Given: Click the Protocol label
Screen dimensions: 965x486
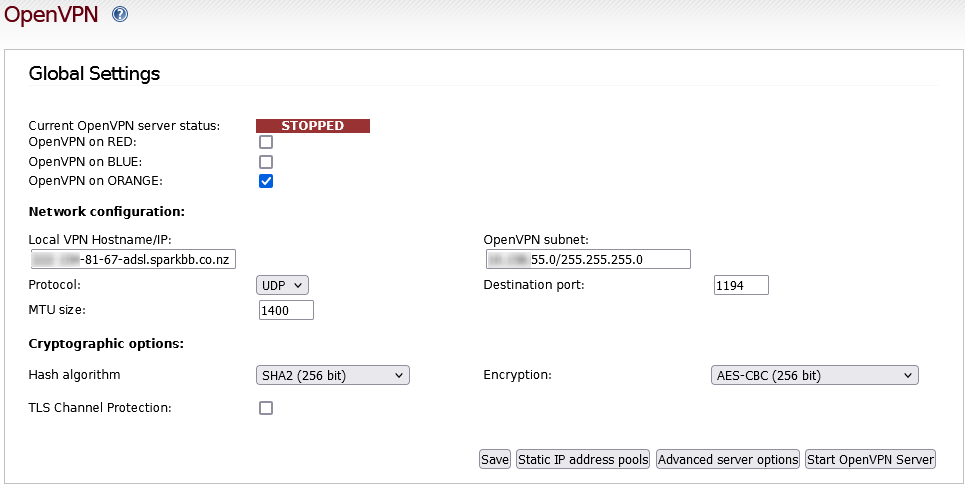Looking at the screenshot, I should (x=55, y=285).
